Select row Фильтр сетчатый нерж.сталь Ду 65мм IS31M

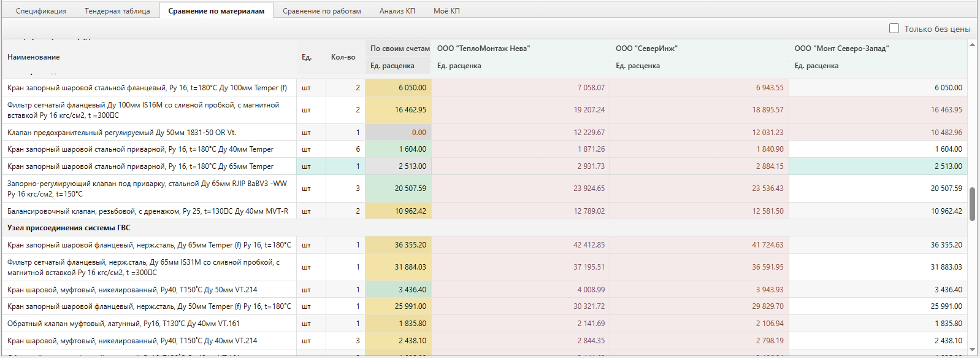click(x=484, y=267)
